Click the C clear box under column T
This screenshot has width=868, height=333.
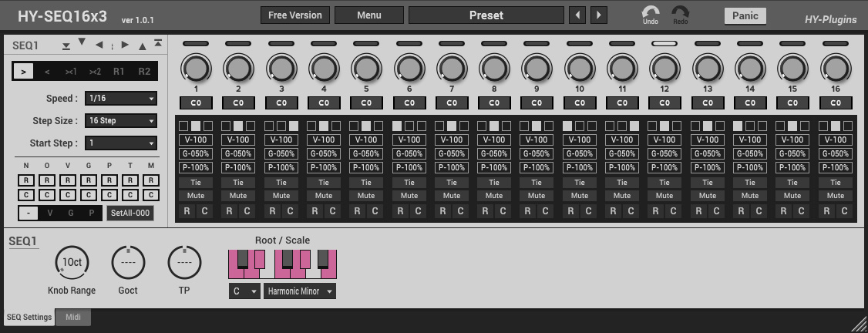pos(130,195)
